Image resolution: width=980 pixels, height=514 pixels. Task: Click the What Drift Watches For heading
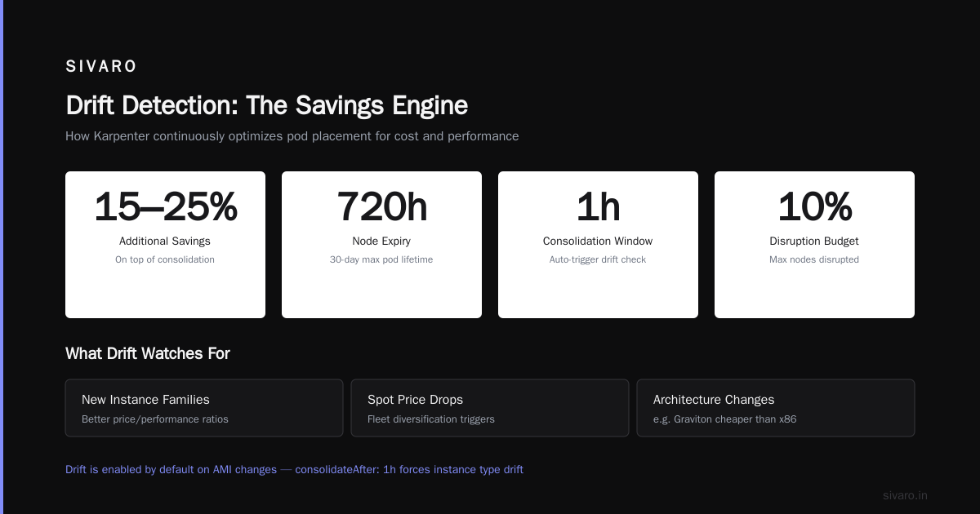pyautogui.click(x=148, y=353)
